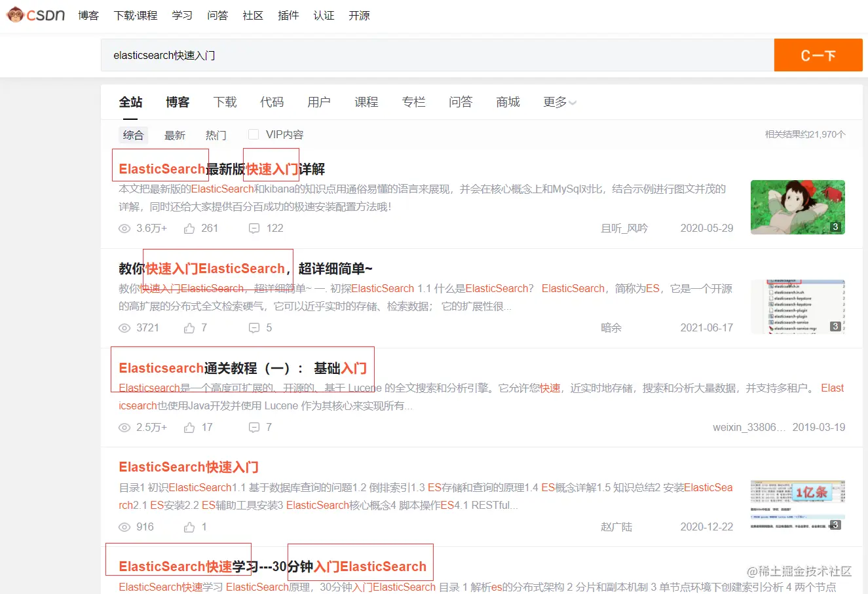Click the date 2020-05-29
The height and width of the screenshot is (594, 868).
[707, 229]
